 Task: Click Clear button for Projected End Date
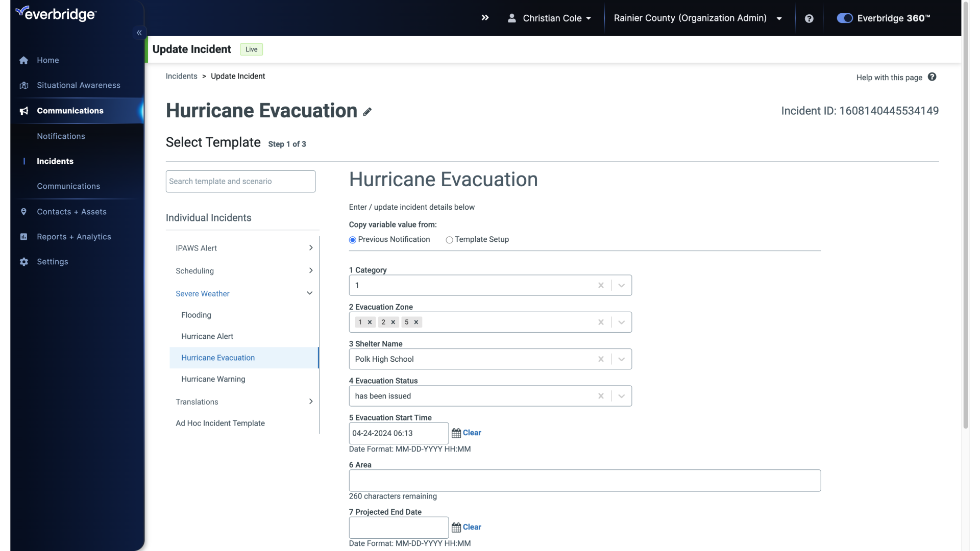472,527
